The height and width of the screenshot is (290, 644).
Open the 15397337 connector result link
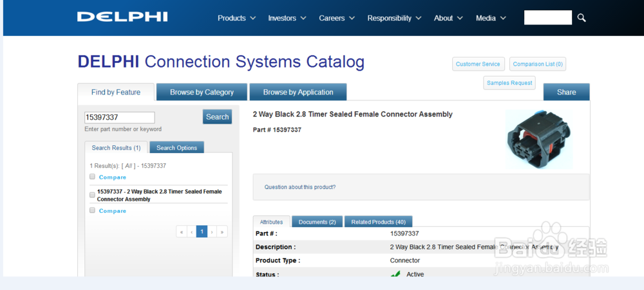[159, 195]
